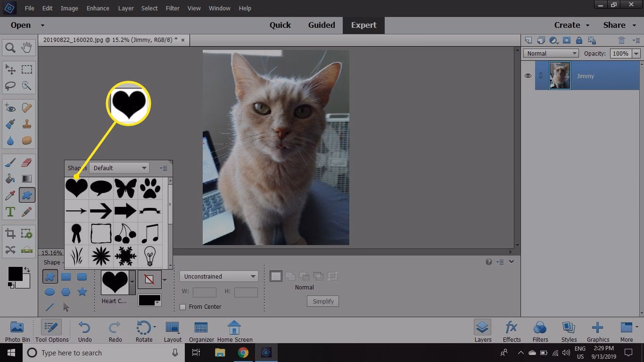This screenshot has width=644, height=362.
Task: Create a new layer in the Layers panel
Action: coord(528,41)
